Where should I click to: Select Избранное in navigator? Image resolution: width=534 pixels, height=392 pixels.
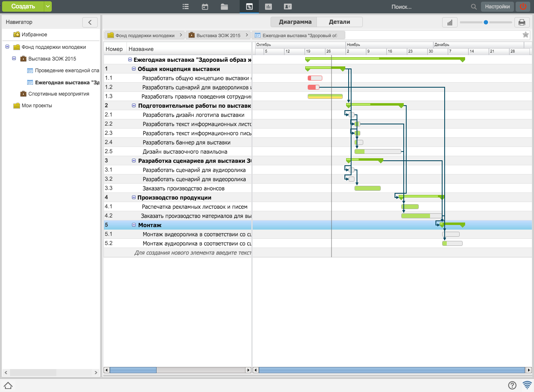pos(34,35)
